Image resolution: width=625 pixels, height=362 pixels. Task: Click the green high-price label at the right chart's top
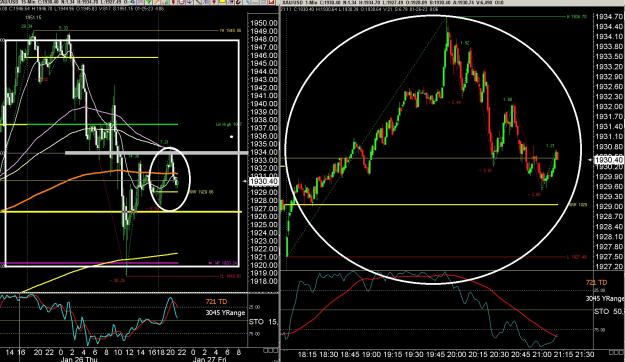(576, 17)
